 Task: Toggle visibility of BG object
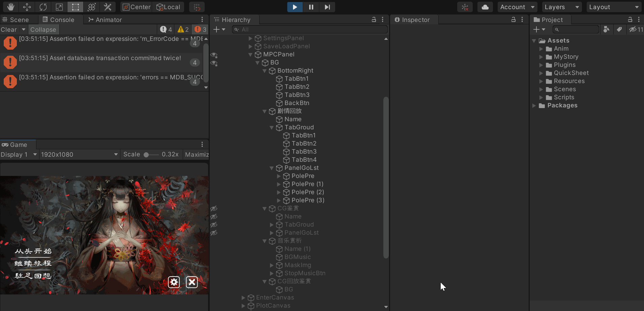click(214, 63)
